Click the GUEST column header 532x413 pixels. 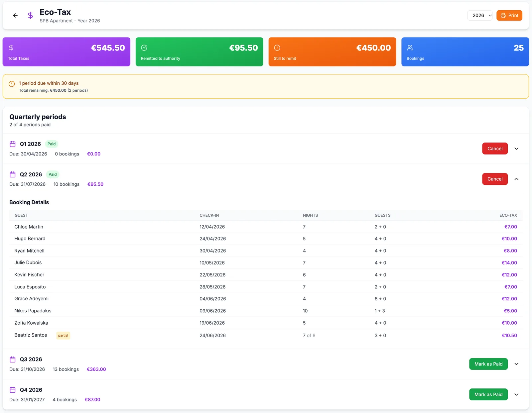(x=21, y=215)
